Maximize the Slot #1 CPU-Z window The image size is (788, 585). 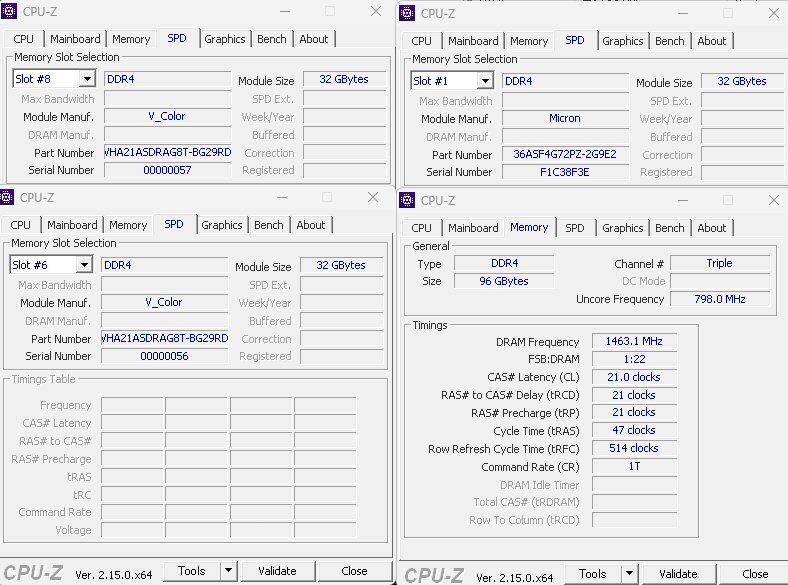coord(729,13)
